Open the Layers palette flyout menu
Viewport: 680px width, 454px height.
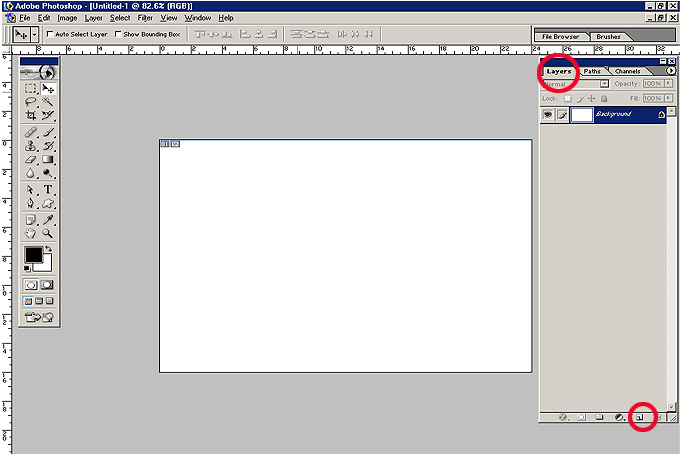(x=670, y=71)
